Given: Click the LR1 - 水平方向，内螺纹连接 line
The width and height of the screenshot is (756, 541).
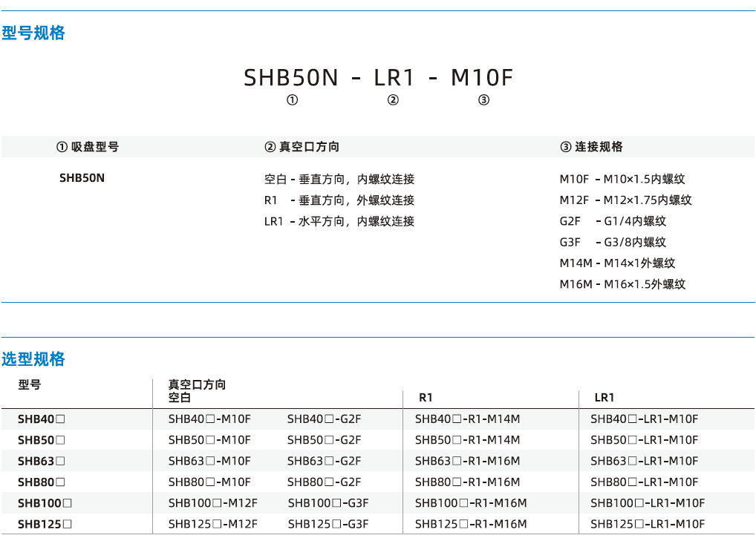Looking at the screenshot, I should [339, 222].
